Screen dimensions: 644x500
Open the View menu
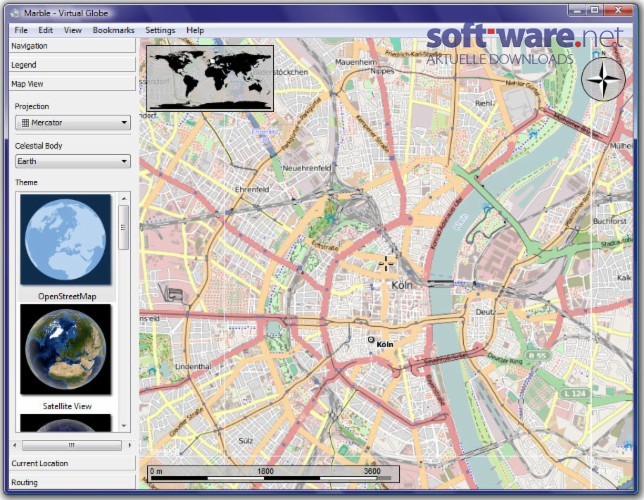(72, 30)
